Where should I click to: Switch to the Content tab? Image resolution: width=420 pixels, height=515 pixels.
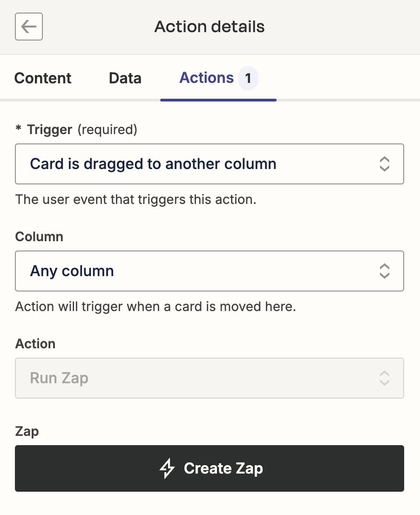click(x=43, y=78)
